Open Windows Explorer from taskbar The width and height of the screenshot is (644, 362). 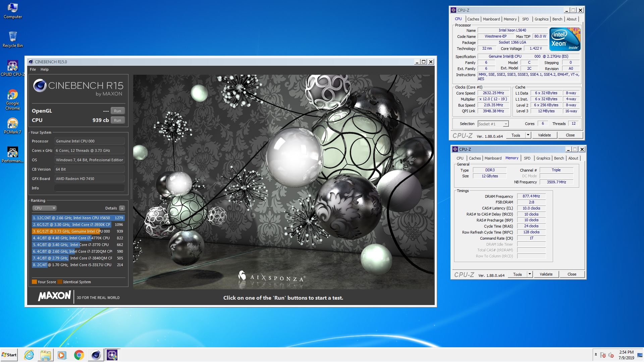tap(46, 355)
